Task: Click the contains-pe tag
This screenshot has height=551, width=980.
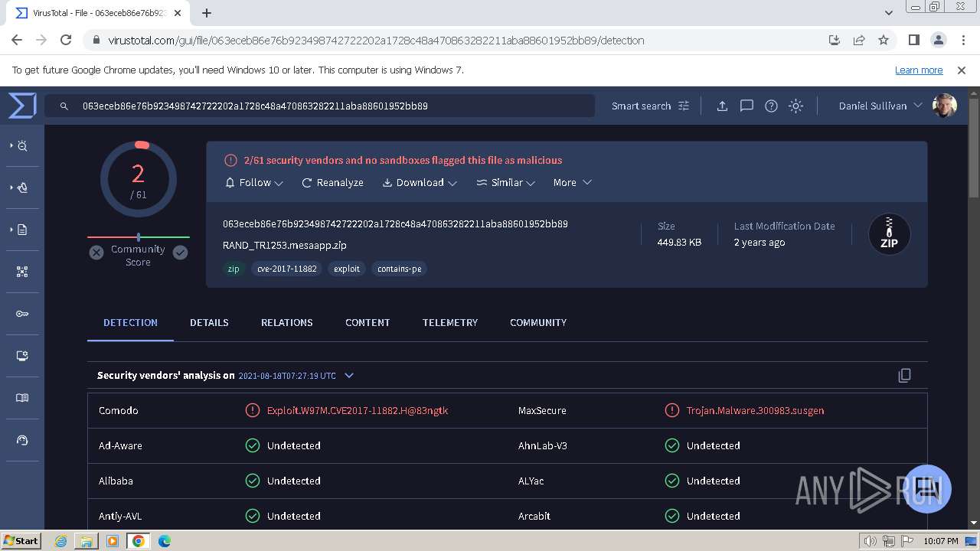Action: pyautogui.click(x=399, y=269)
